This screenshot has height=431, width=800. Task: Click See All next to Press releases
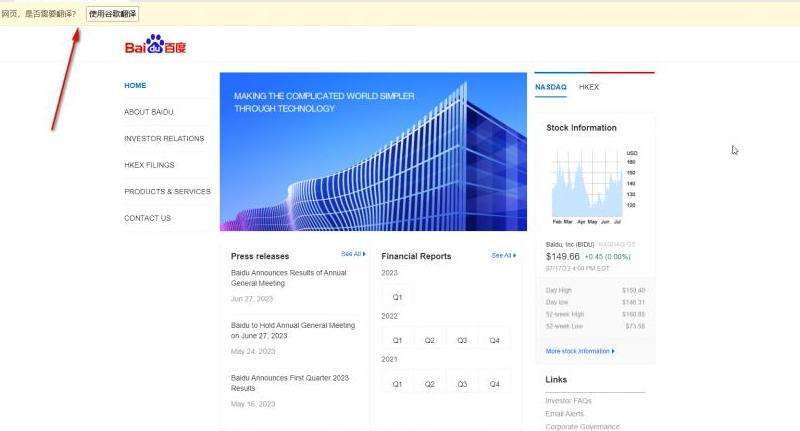tap(353, 254)
